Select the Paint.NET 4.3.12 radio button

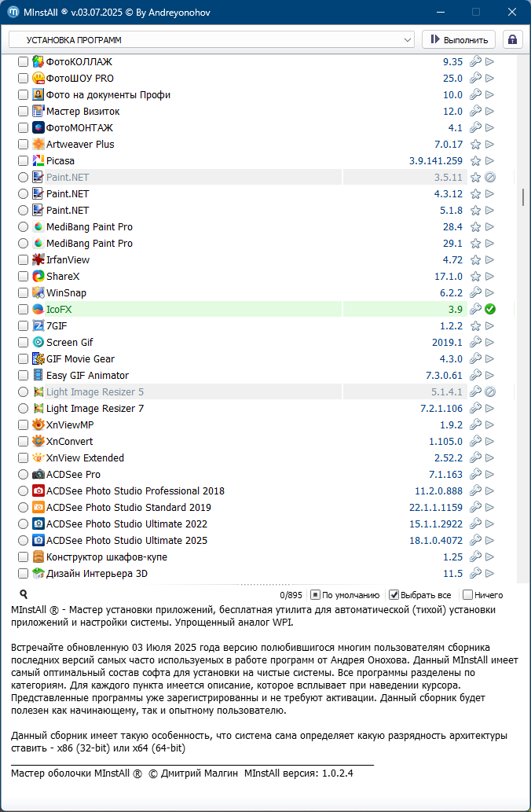click(x=23, y=194)
